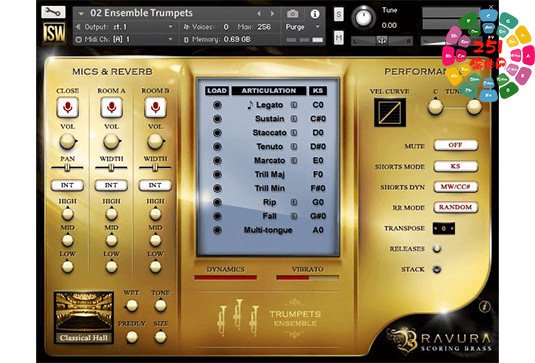Select the Fall articulation
Image resolution: width=535 pixels, height=363 pixels.
pyautogui.click(x=270, y=216)
